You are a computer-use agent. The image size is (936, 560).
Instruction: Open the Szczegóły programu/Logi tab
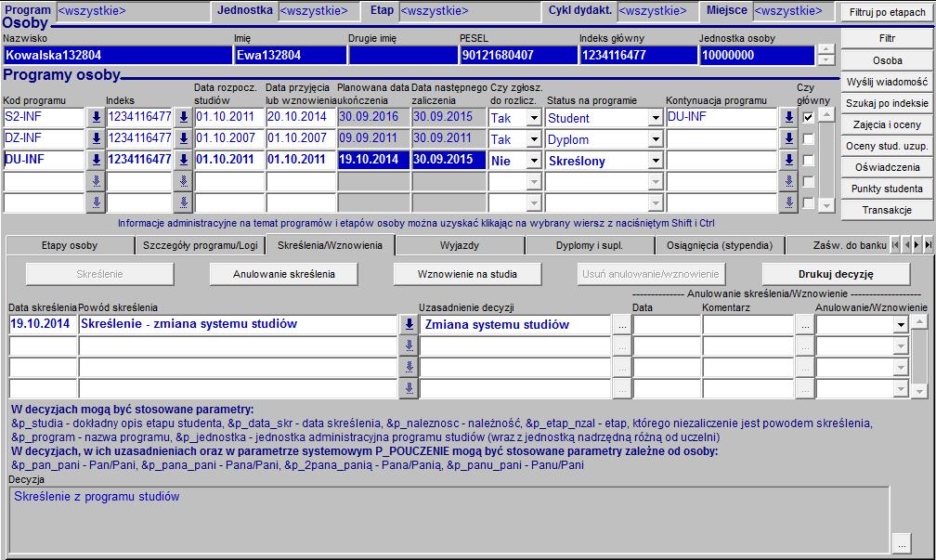coord(201,245)
